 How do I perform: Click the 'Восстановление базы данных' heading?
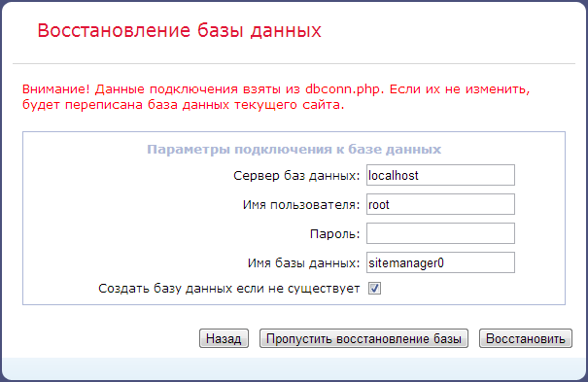tap(179, 31)
